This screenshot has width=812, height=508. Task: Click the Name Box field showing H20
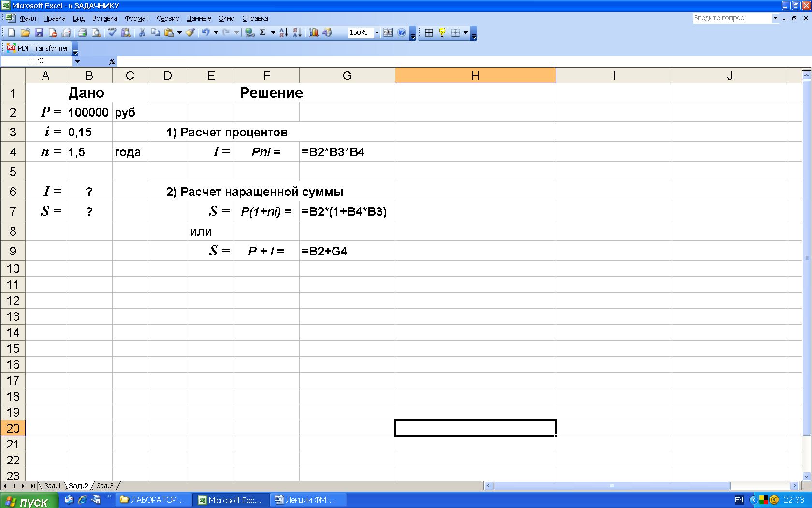36,61
